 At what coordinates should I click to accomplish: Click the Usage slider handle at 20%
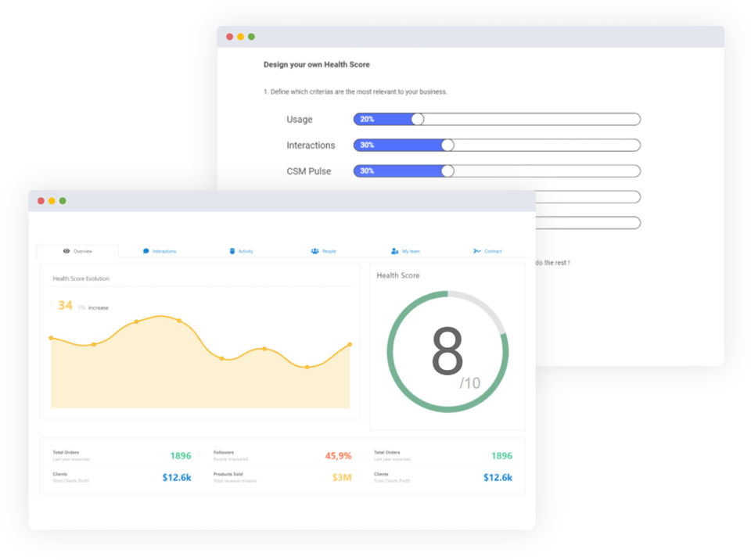(x=418, y=120)
